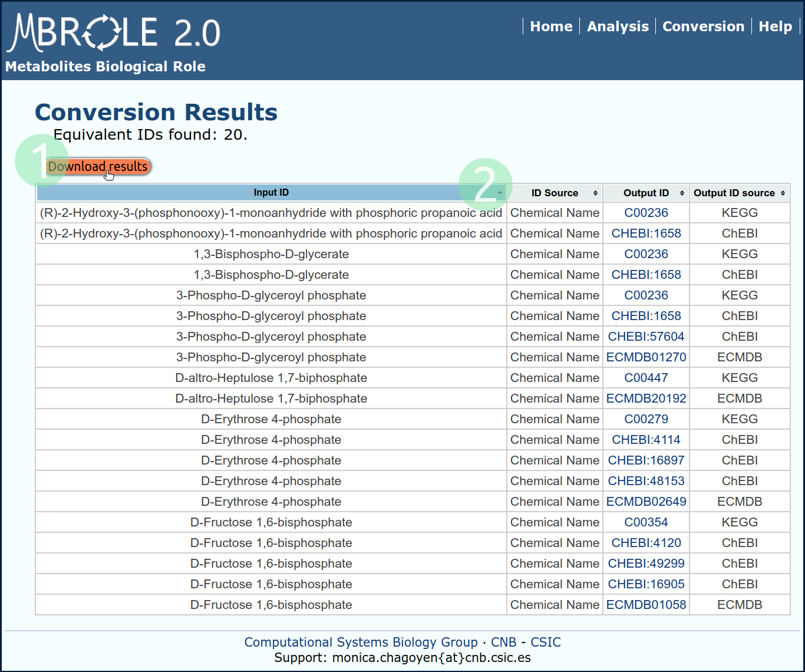Open the CHEBI:57604 link

pos(646,337)
